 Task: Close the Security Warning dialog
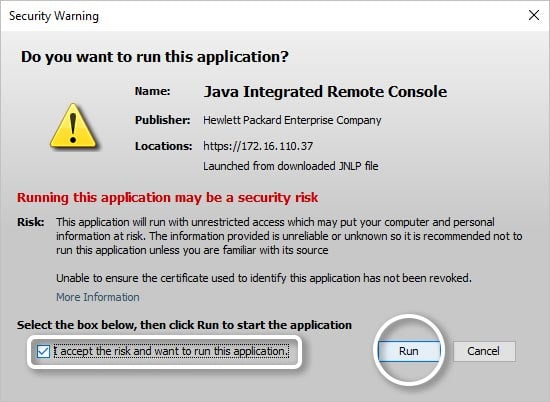click(534, 15)
